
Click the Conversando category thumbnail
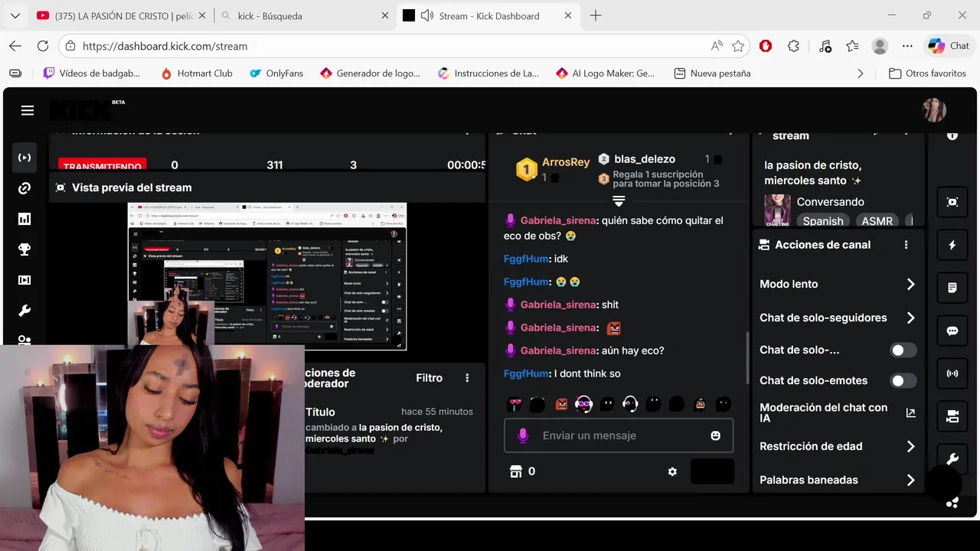click(777, 209)
